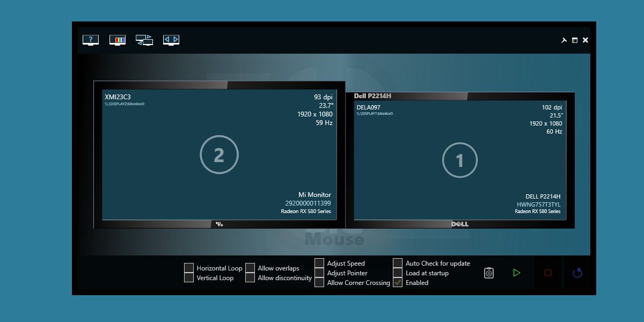Click the 59 Hz refresh rate
The image size is (644, 322).
324,123
